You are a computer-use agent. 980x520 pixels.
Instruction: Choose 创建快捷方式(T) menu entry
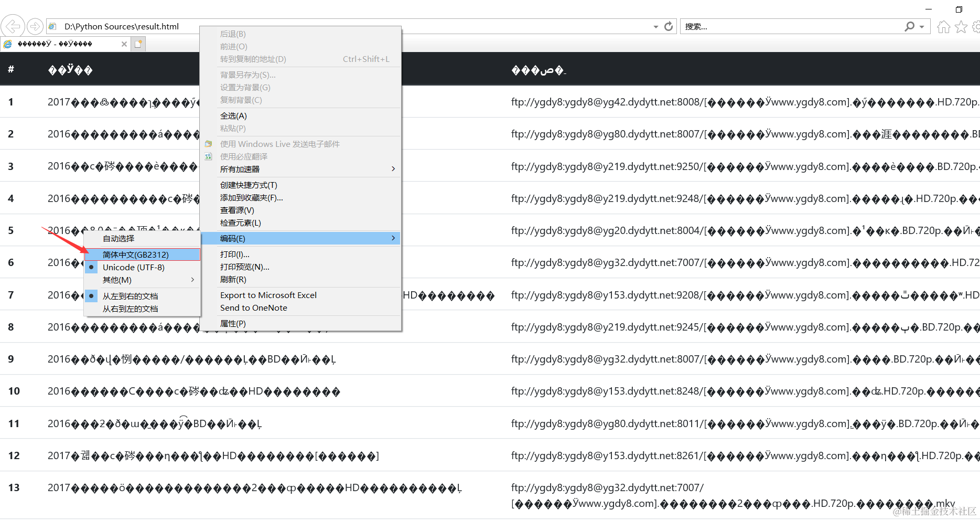[300, 185]
